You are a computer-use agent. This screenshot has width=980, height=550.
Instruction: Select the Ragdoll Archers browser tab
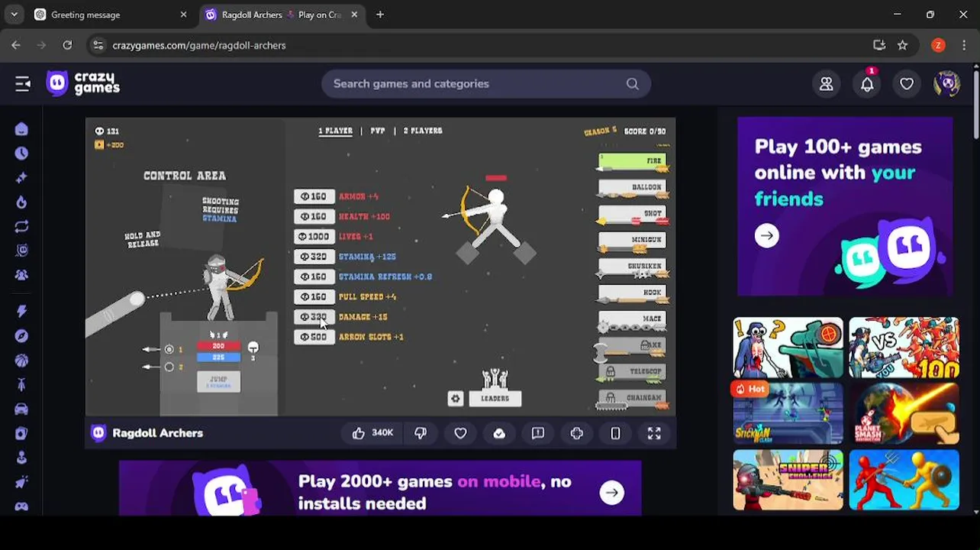[281, 15]
